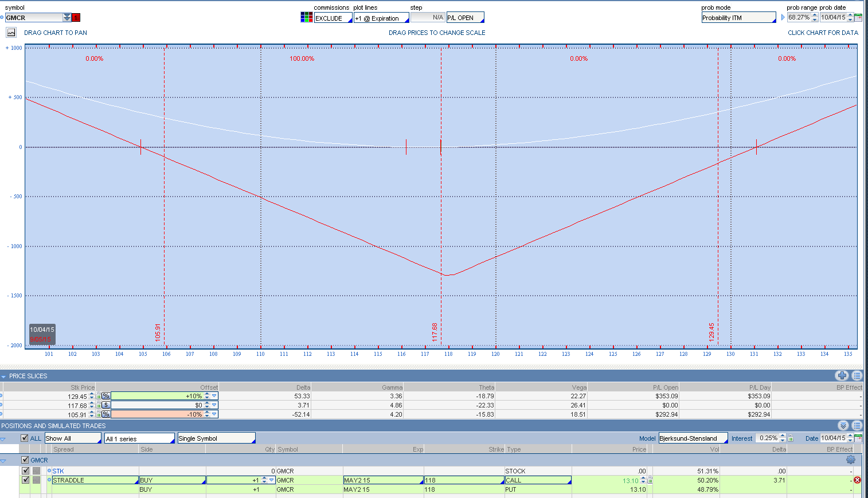Collapse the GMCR positions group
Screen dimensions: 868x498
pos(3,460)
